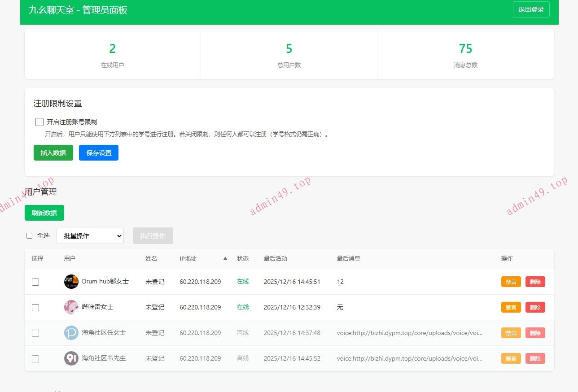Open the 批量操作 batch action dropdown
578x392 pixels.
(x=90, y=235)
